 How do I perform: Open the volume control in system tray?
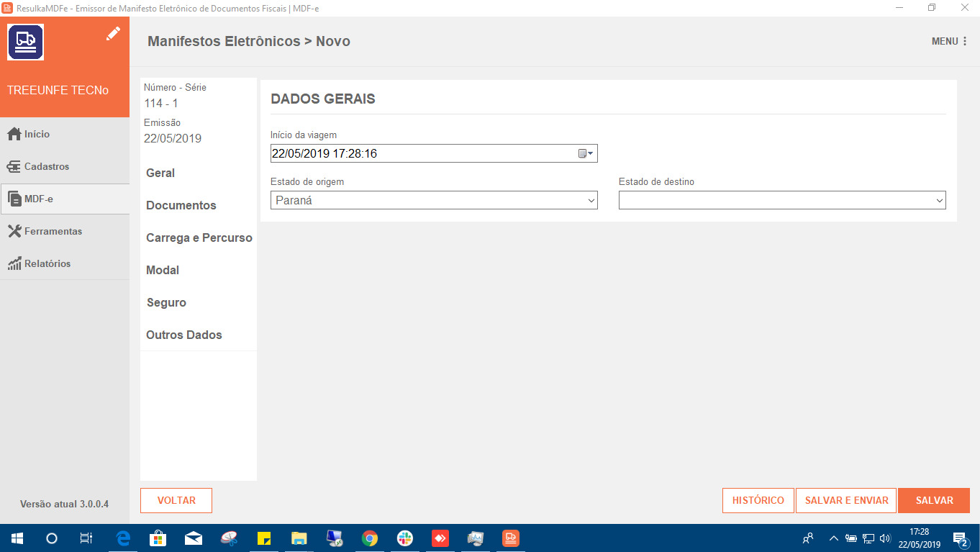pyautogui.click(x=885, y=538)
